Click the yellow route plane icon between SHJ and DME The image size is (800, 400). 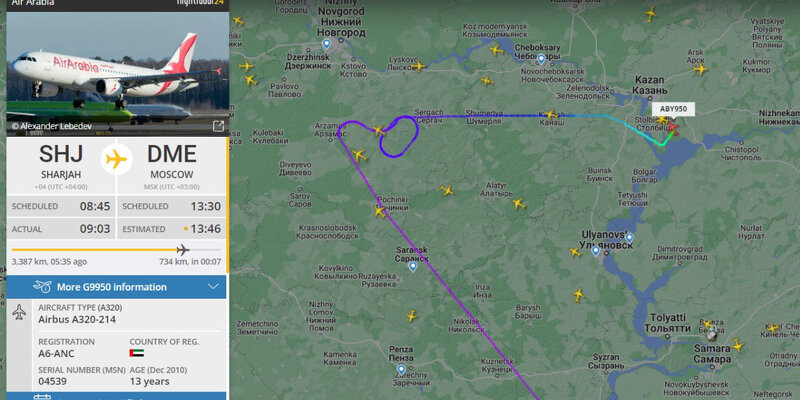[116, 159]
